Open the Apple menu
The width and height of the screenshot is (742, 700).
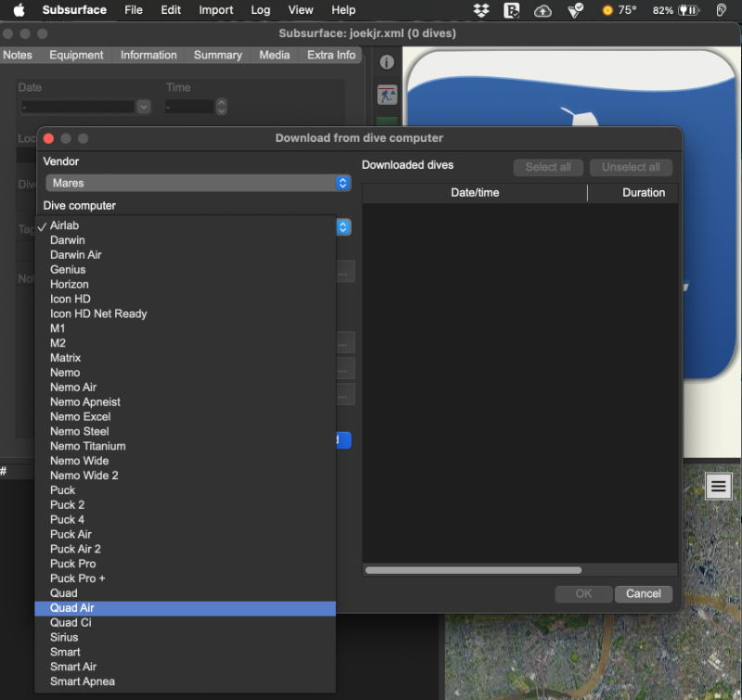pos(19,10)
